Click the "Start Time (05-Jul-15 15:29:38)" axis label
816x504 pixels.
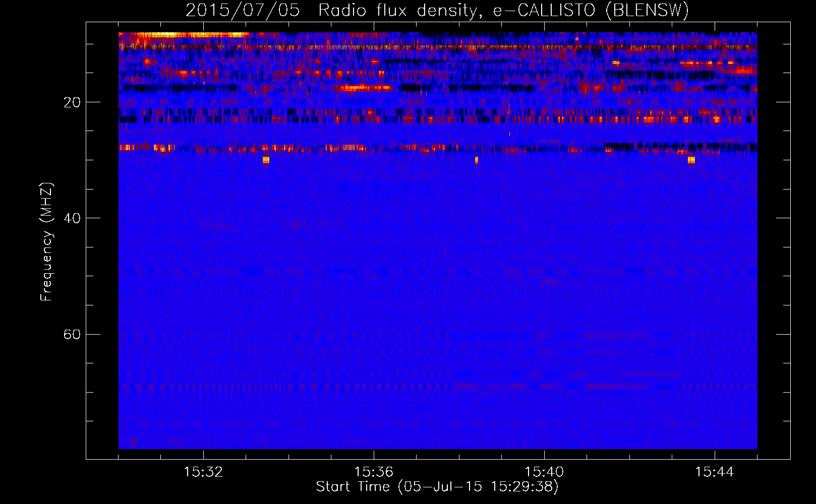[437, 487]
